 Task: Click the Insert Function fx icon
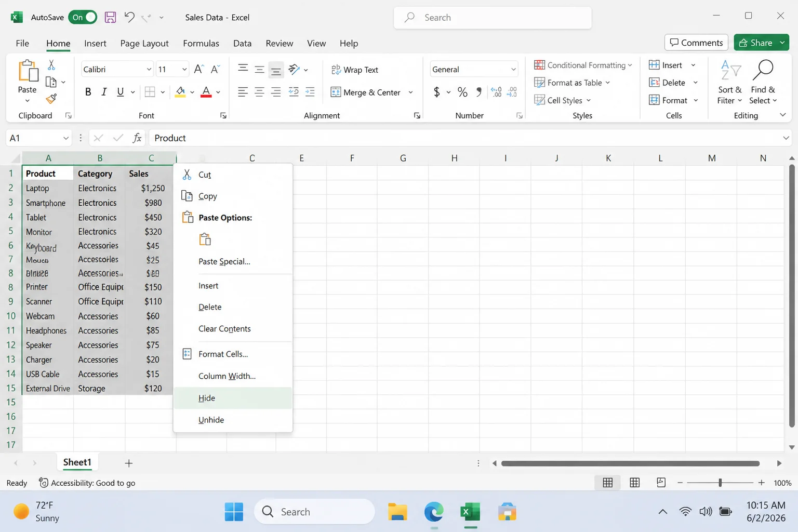[x=137, y=138]
